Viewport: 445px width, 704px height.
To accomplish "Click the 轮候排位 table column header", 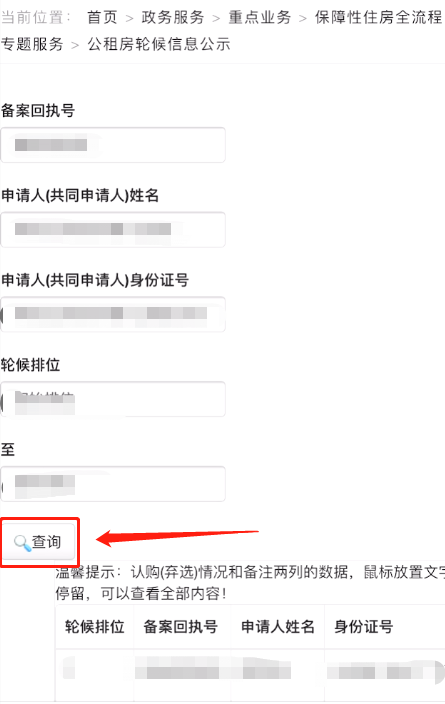I will [94, 626].
